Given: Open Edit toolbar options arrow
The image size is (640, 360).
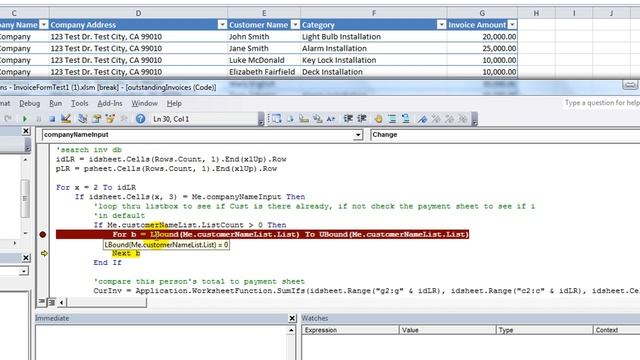Looking at the screenshot, I should tap(474, 119).
